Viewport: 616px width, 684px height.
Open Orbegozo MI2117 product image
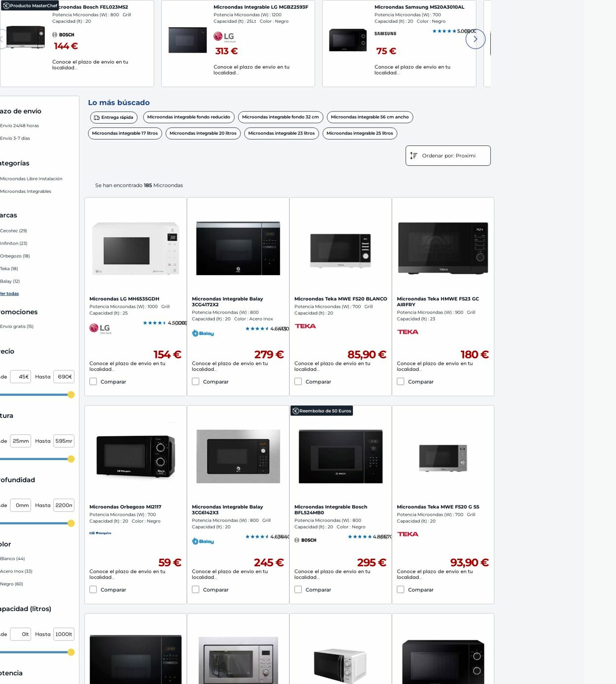[x=136, y=456]
